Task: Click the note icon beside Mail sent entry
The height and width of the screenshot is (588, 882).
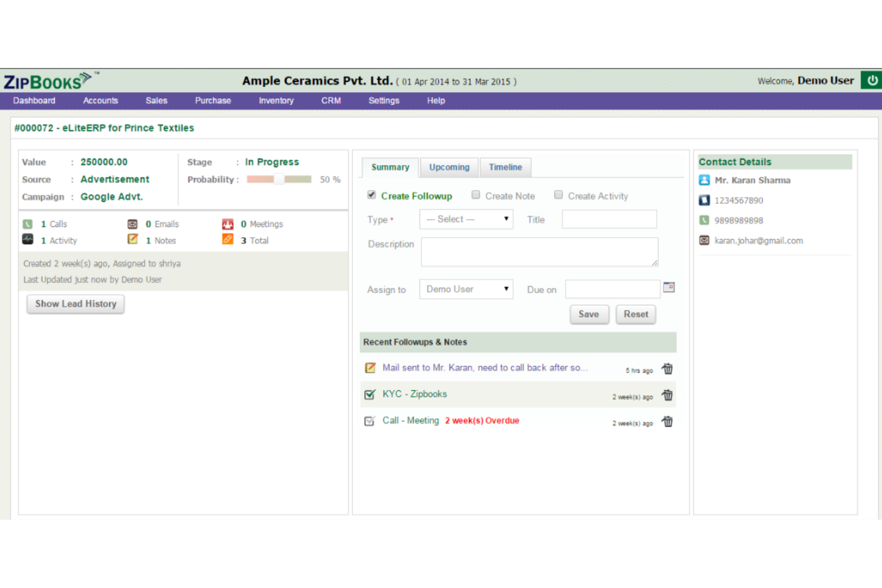Action: click(x=370, y=368)
